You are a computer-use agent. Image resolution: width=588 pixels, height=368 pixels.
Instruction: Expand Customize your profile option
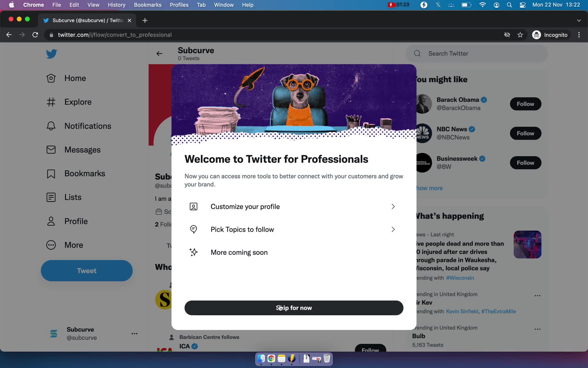(x=293, y=206)
